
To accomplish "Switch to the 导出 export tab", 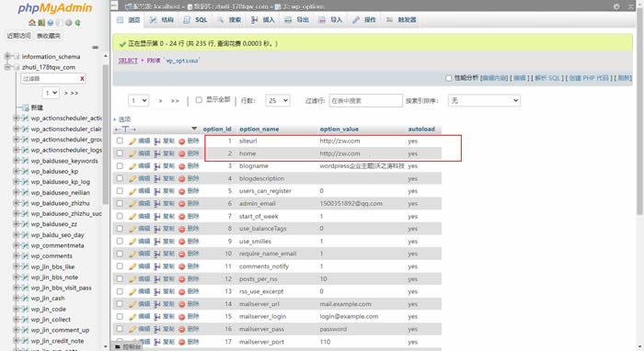I will tap(297, 19).
